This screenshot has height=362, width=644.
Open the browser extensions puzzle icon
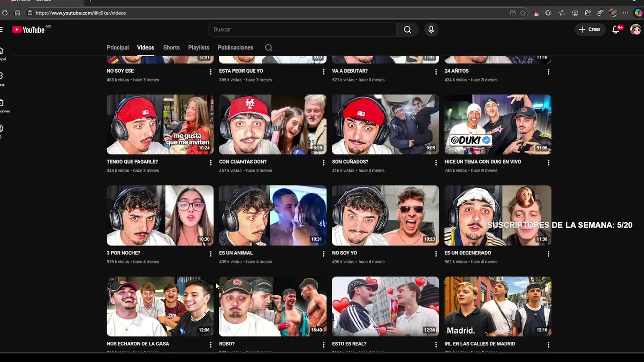[x=548, y=13]
